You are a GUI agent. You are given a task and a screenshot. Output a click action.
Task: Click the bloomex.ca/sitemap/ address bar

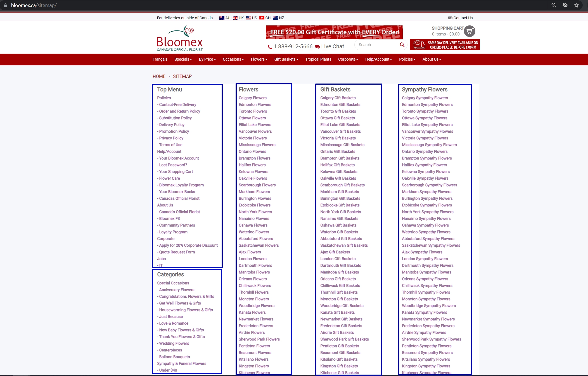(x=34, y=5)
